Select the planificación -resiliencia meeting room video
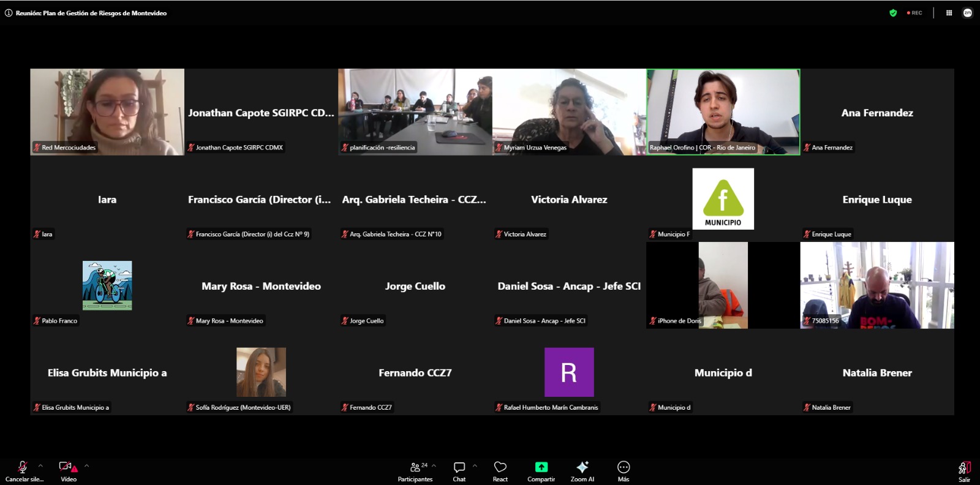The width and height of the screenshot is (980, 485). pos(415,112)
